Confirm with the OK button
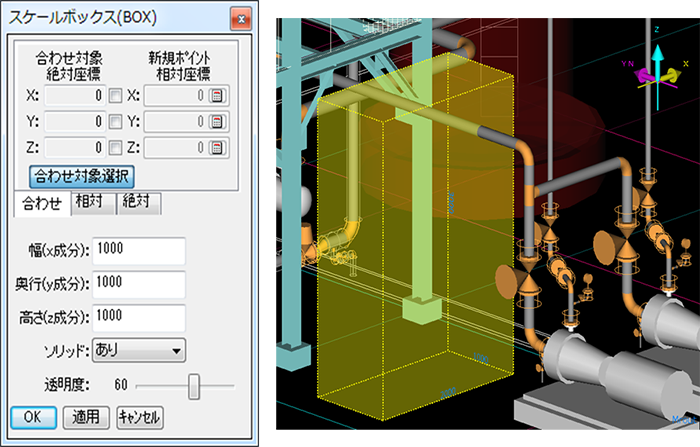The height and width of the screenshot is (447, 700). coord(33,417)
